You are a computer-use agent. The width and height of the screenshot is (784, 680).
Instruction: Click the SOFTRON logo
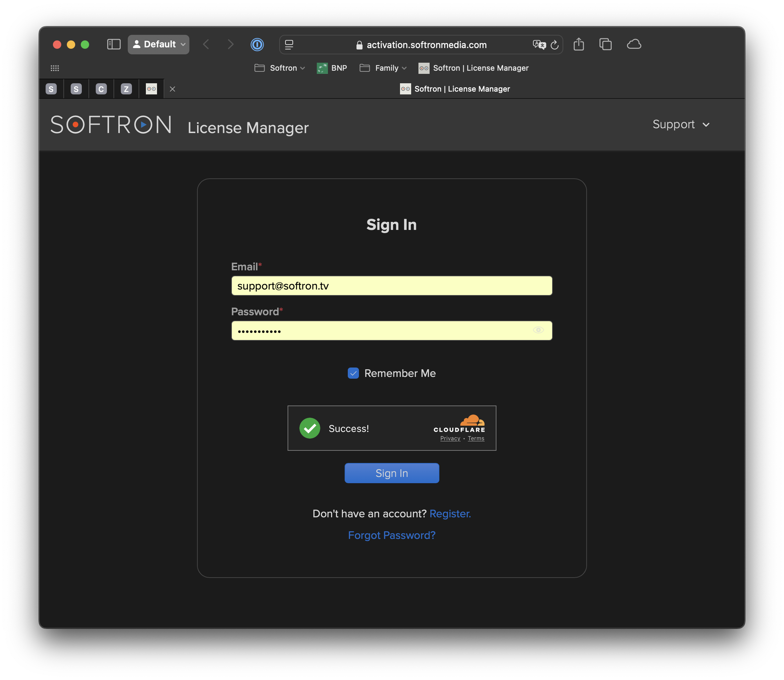pyautogui.click(x=111, y=124)
